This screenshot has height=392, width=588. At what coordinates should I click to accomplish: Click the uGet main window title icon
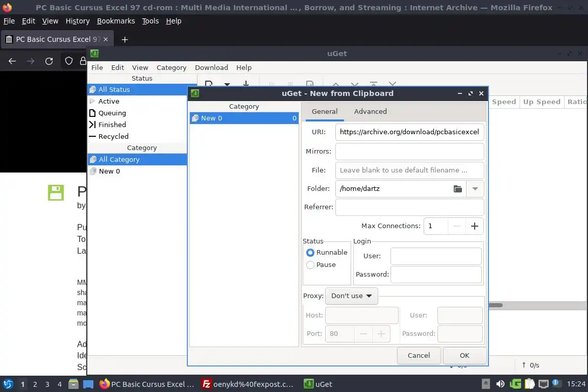[94, 54]
